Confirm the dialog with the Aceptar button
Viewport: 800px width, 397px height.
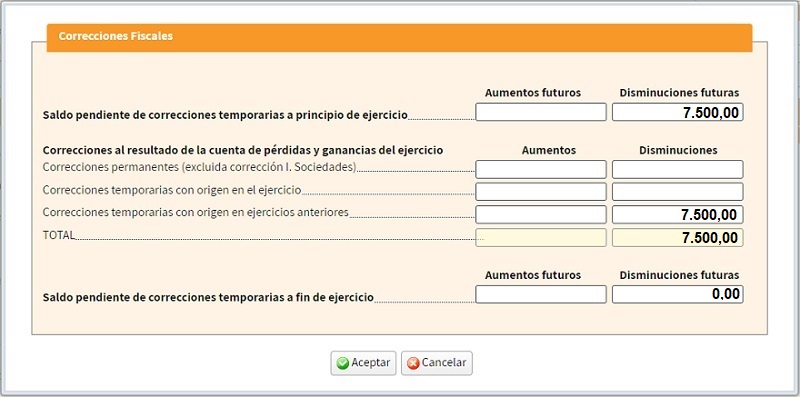363,363
